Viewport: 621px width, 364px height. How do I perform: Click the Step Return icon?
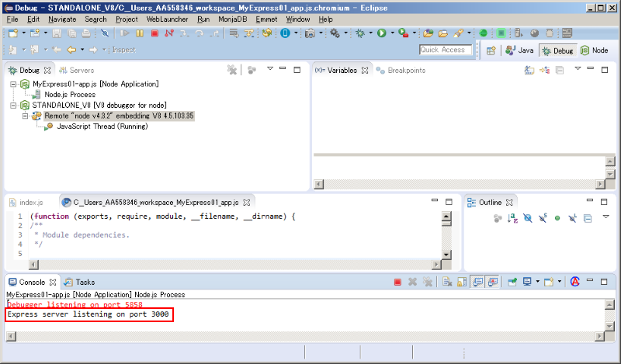[x=214, y=33]
